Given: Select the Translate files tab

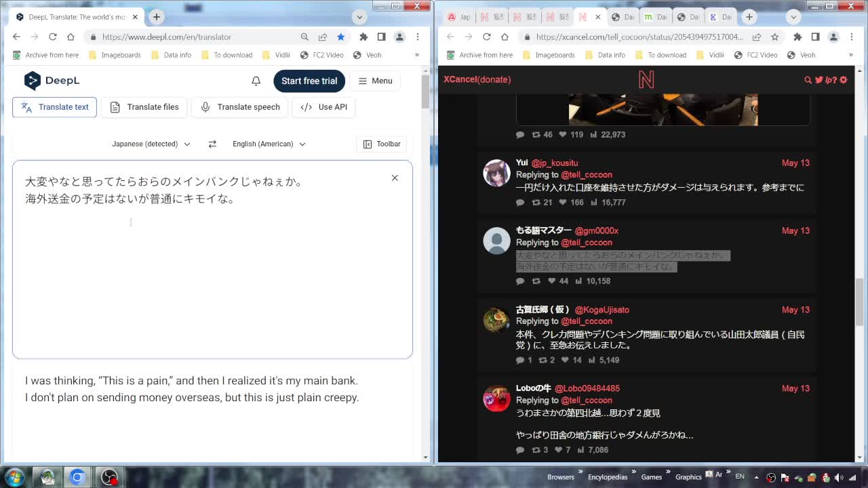Looking at the screenshot, I should point(144,107).
